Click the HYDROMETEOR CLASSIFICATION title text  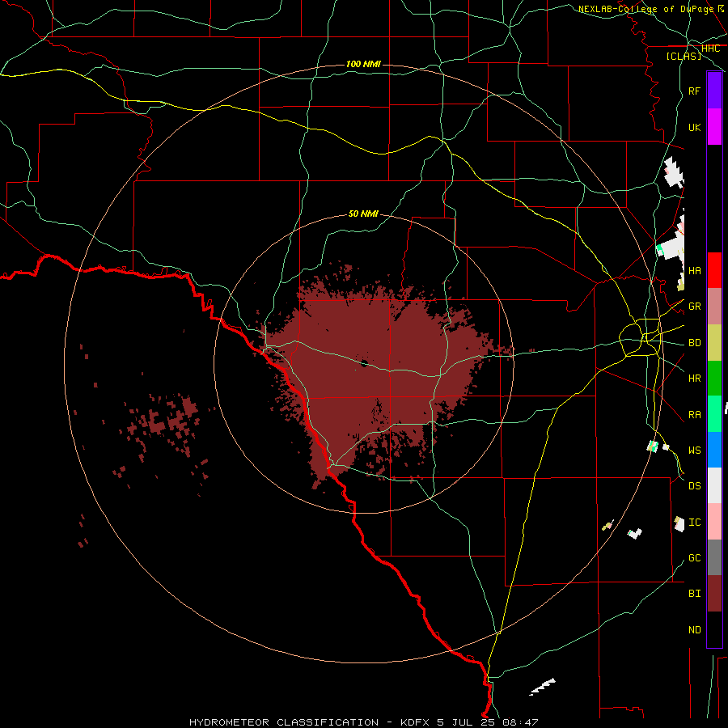284,722
